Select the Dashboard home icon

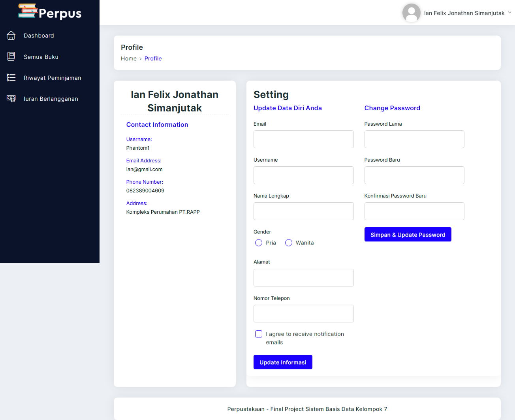click(11, 35)
